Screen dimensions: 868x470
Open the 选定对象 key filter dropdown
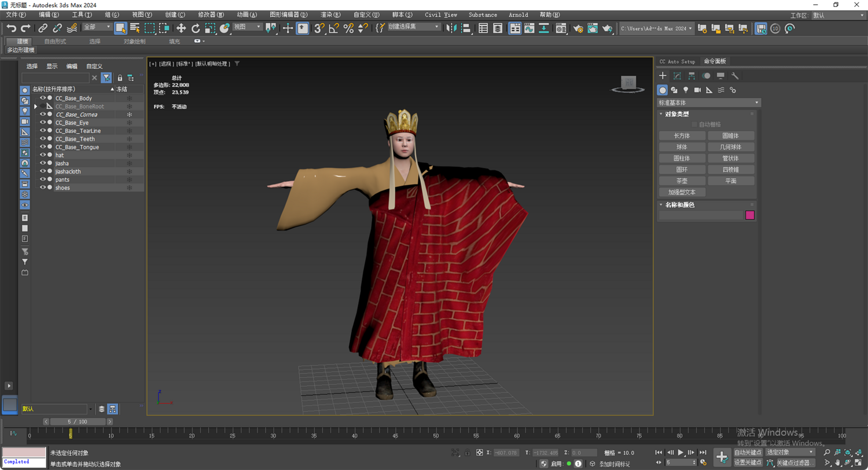point(790,452)
